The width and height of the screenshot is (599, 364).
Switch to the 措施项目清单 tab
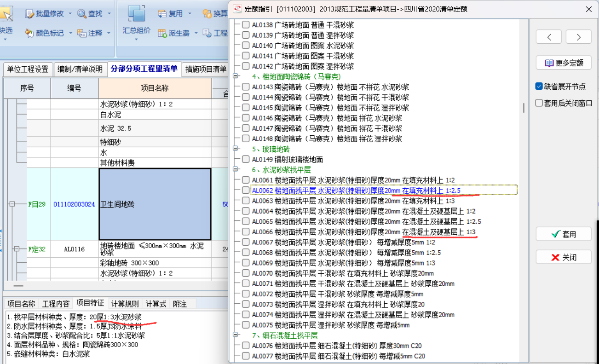pyautogui.click(x=205, y=69)
